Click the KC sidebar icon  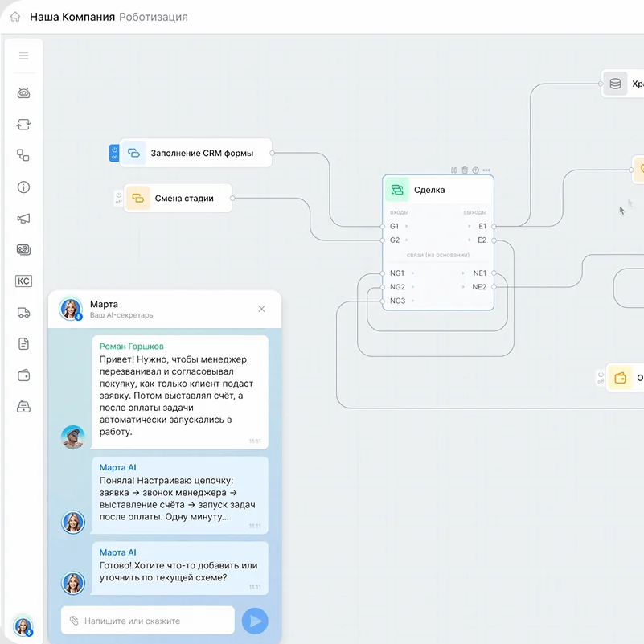click(23, 281)
